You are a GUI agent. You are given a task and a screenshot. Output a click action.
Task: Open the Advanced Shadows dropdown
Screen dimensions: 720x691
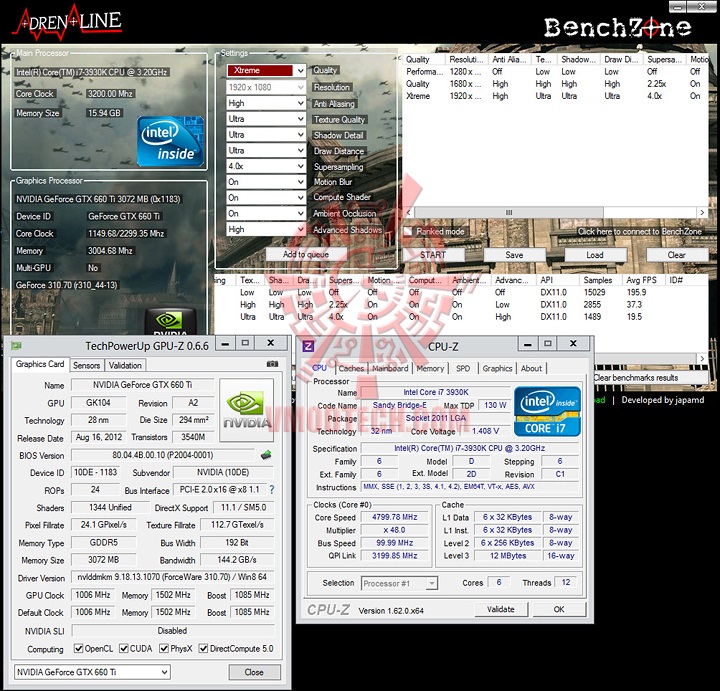pos(266,229)
